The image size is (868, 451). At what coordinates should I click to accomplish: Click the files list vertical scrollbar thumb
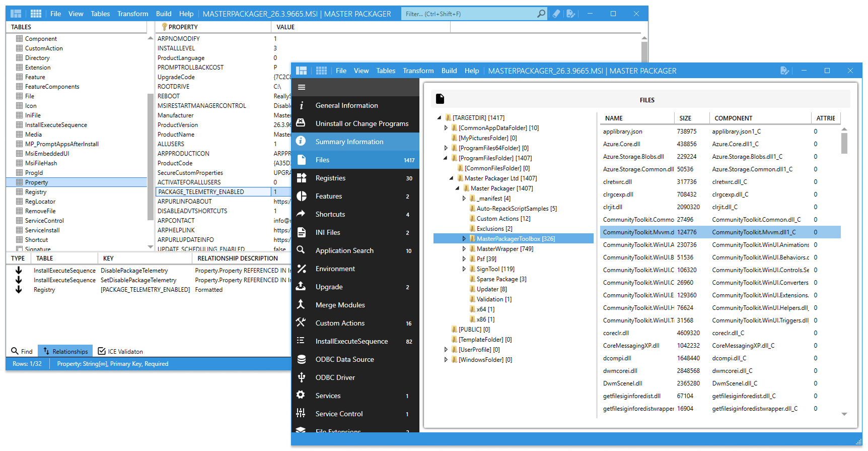coord(844,143)
